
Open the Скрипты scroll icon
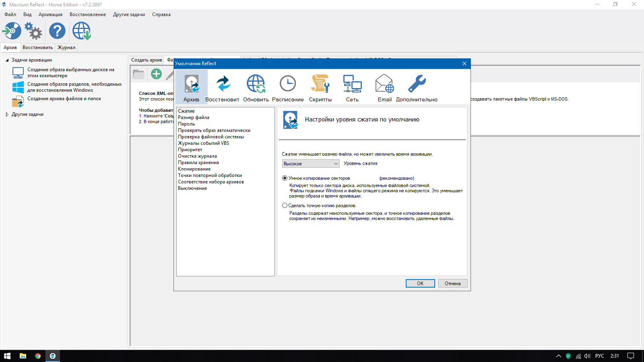coord(320,87)
